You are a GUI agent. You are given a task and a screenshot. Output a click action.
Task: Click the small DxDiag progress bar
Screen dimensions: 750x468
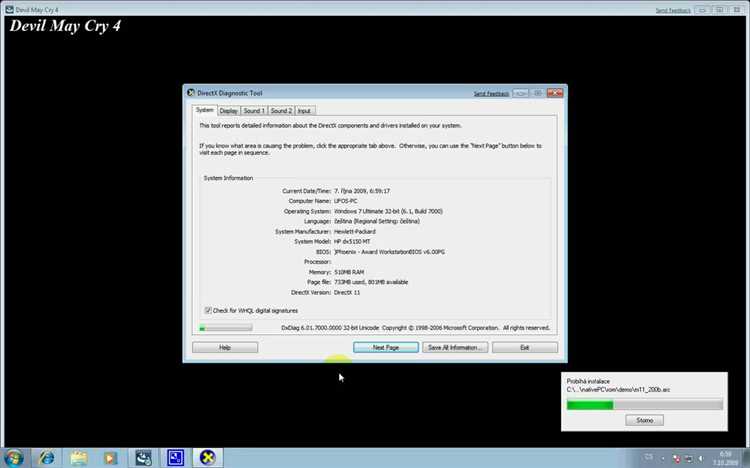point(226,328)
